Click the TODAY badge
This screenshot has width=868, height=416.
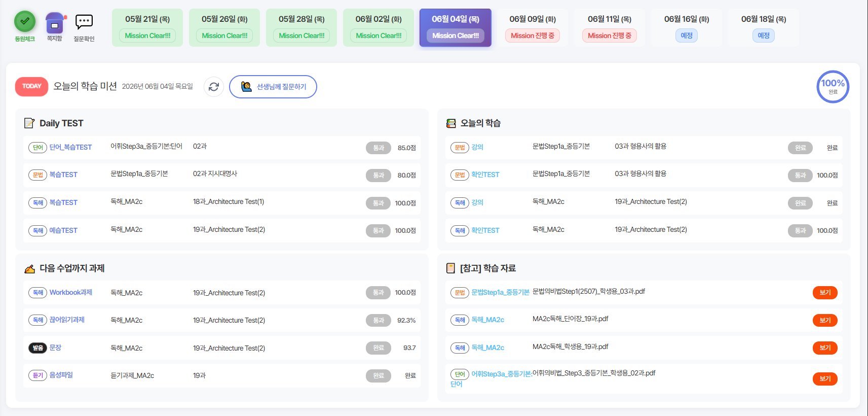click(x=32, y=86)
